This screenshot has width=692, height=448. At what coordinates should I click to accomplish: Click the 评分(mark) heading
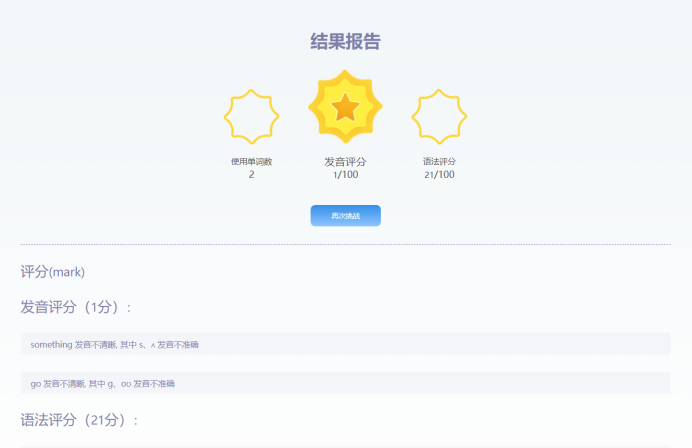pos(53,271)
